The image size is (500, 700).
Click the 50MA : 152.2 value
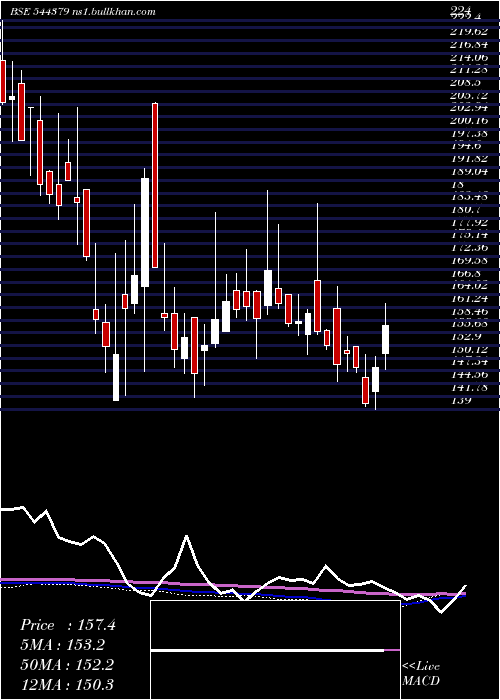coord(68,664)
